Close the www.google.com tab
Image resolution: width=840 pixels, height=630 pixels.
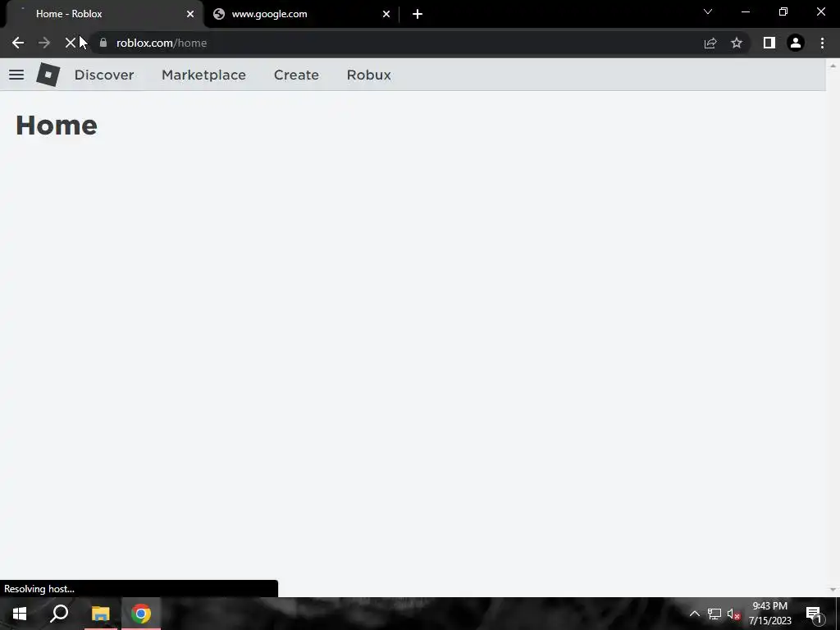386,14
